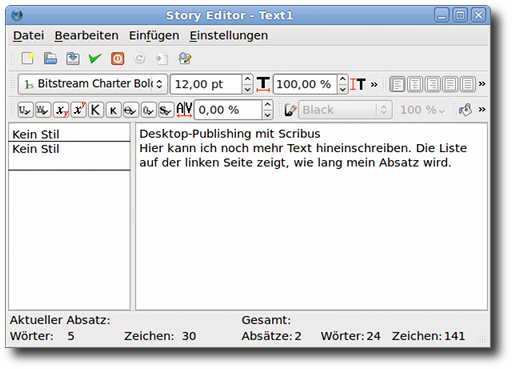512x369 pixels.
Task: Open the Search/Replace tool icon
Action: point(185,59)
